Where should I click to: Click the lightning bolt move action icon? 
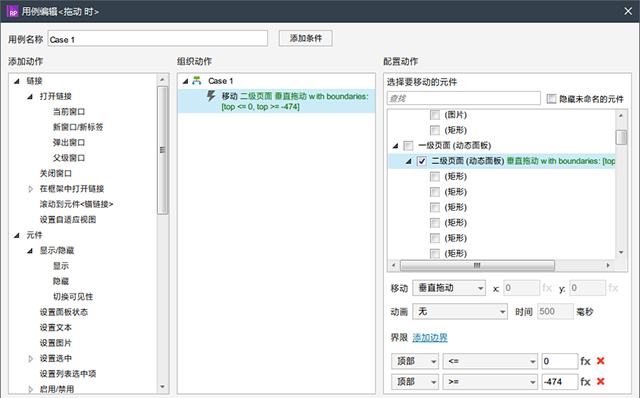pyautogui.click(x=211, y=96)
